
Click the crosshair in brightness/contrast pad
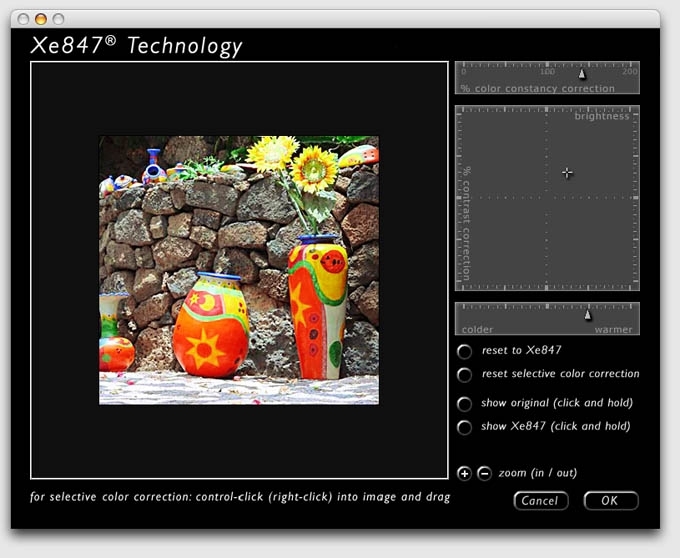click(x=567, y=173)
